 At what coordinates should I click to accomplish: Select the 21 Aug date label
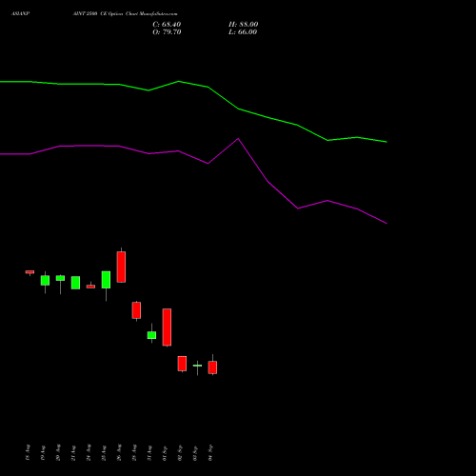73,452
